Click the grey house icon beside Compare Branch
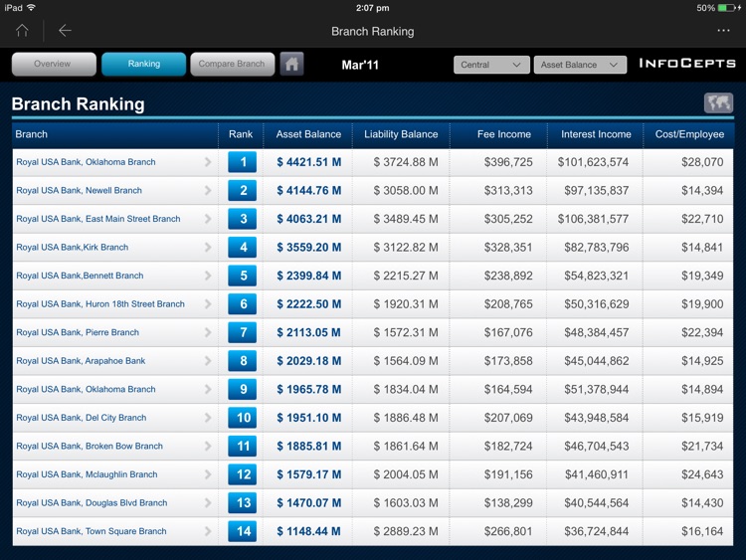746x560 pixels. (x=291, y=64)
